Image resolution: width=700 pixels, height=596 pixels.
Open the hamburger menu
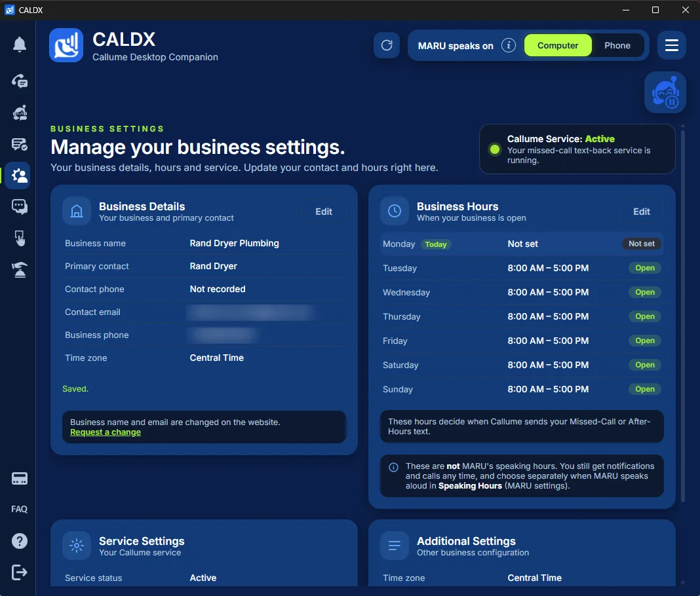point(671,45)
